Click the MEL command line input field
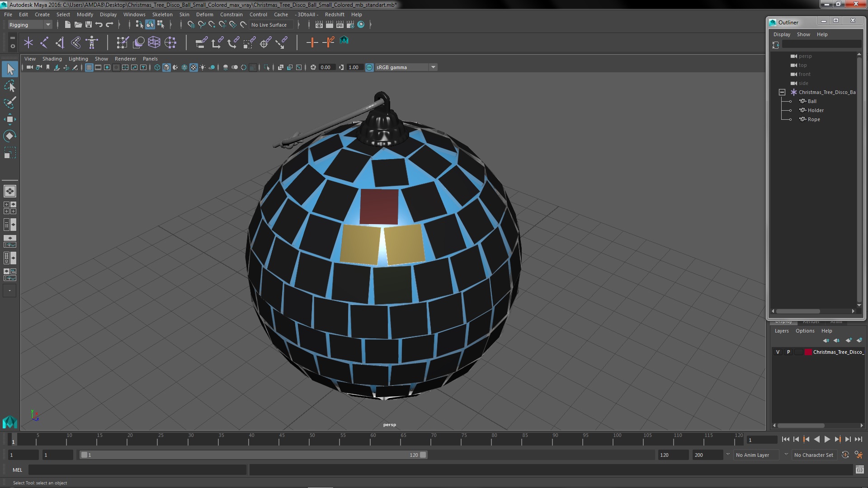 coord(137,470)
